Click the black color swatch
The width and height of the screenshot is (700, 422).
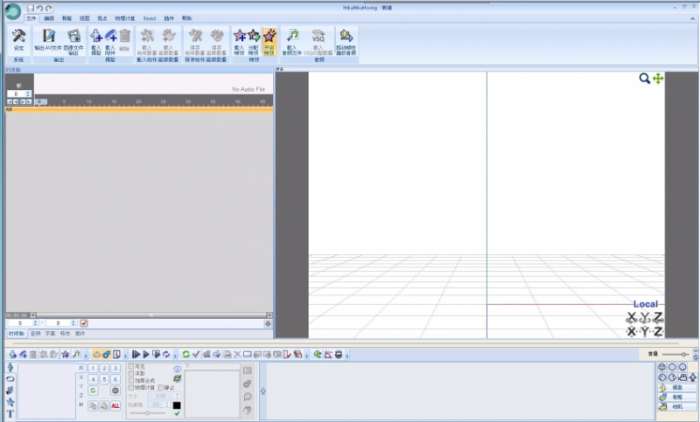click(x=177, y=405)
